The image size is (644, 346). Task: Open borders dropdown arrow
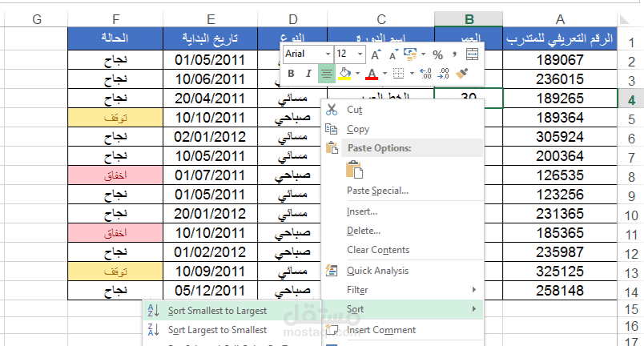point(412,74)
